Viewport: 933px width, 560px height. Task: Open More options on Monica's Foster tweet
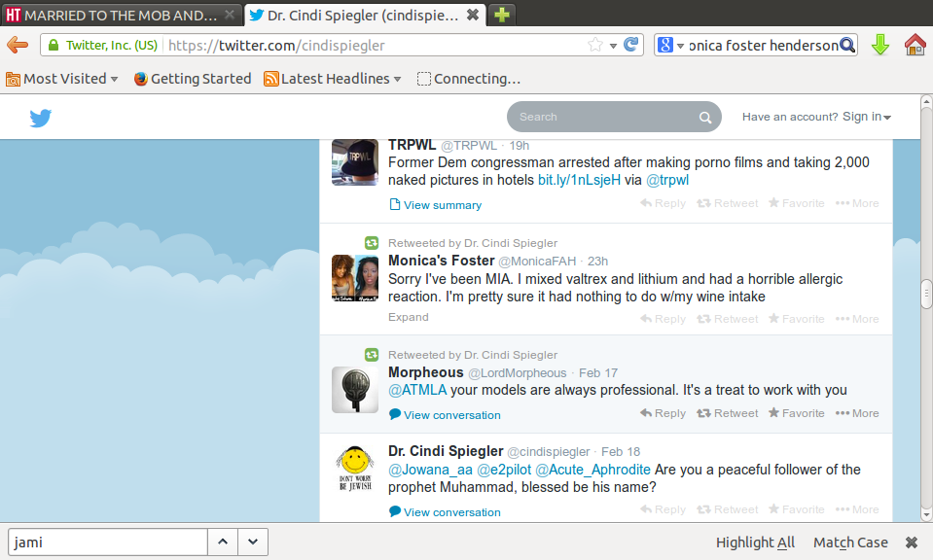coord(857,319)
